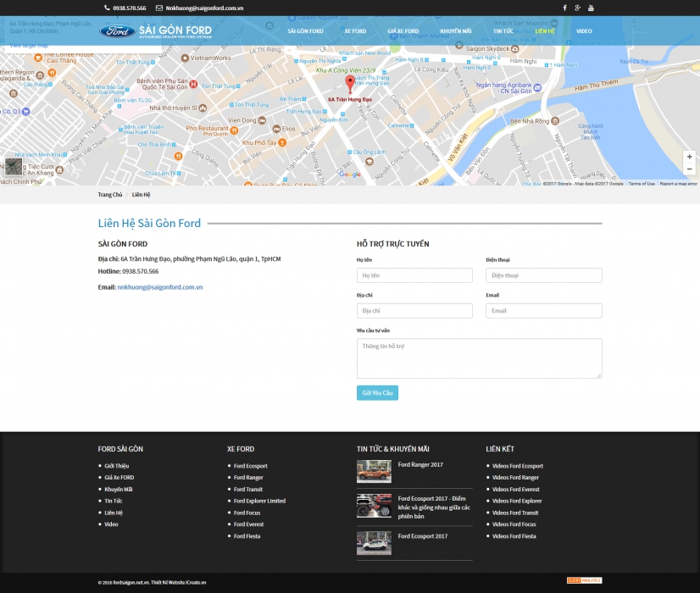Open the Google Plus social icon
The height and width of the screenshot is (593, 700).
pyautogui.click(x=578, y=8)
